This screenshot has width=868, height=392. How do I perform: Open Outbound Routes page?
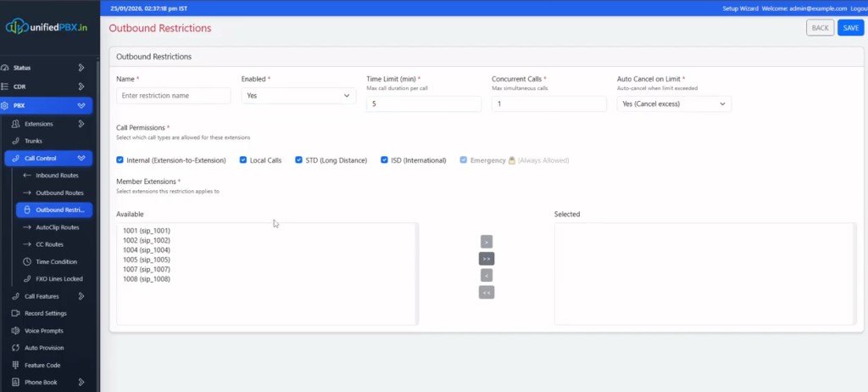(x=60, y=193)
